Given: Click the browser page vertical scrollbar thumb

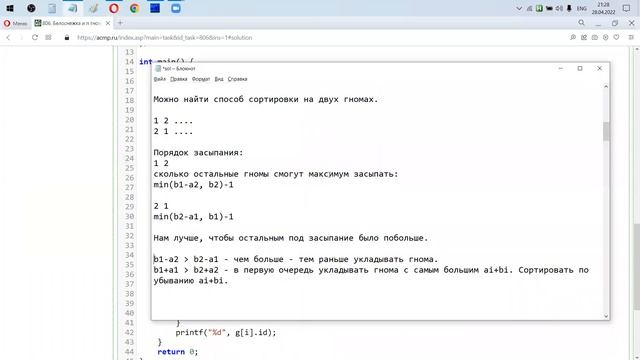Looking at the screenshot, I should pyautogui.click(x=636, y=267).
